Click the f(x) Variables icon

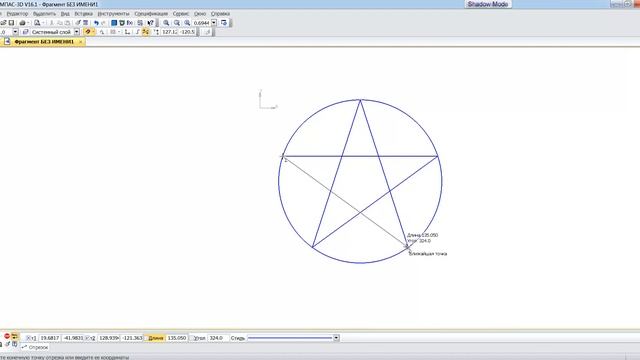click(x=129, y=23)
